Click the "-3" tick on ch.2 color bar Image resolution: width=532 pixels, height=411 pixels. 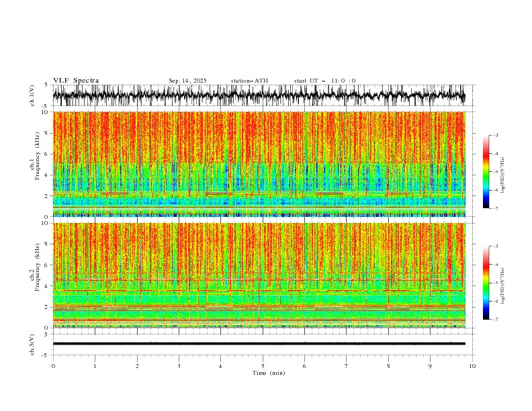[496, 246]
